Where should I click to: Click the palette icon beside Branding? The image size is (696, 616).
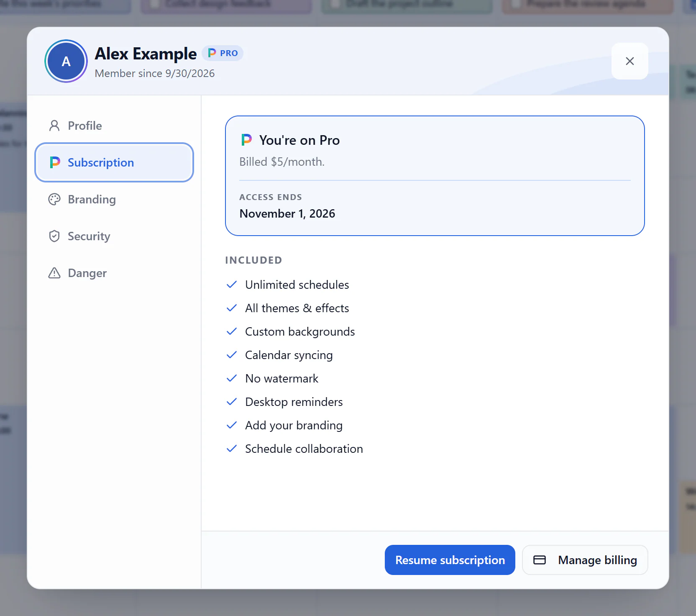[54, 199]
